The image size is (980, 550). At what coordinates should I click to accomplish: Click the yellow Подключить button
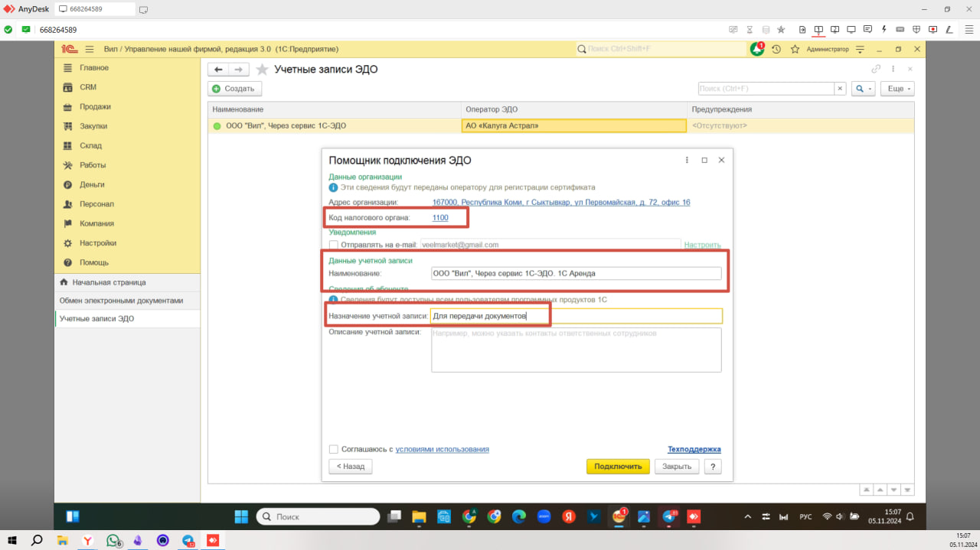[618, 467]
